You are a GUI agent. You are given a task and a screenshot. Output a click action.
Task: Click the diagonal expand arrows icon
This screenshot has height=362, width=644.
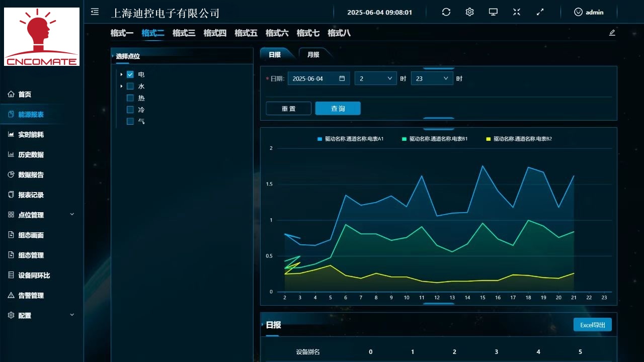coord(540,12)
